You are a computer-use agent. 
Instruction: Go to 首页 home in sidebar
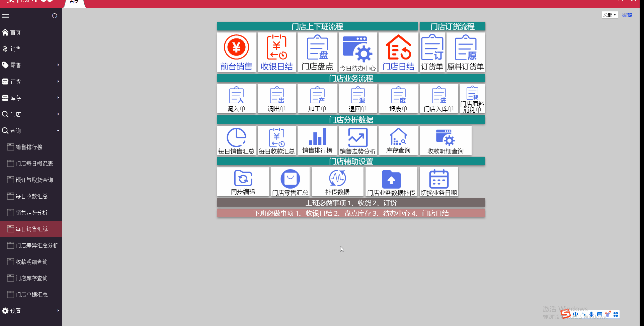coord(31,32)
